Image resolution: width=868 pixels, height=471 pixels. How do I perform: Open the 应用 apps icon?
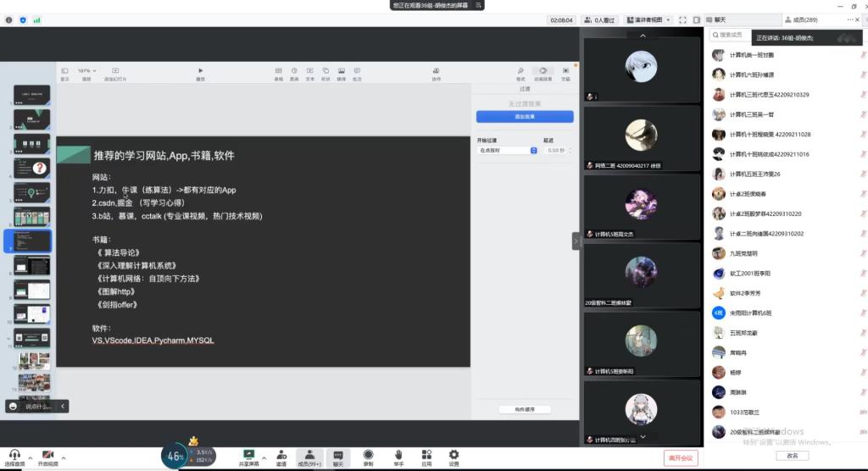(426, 454)
